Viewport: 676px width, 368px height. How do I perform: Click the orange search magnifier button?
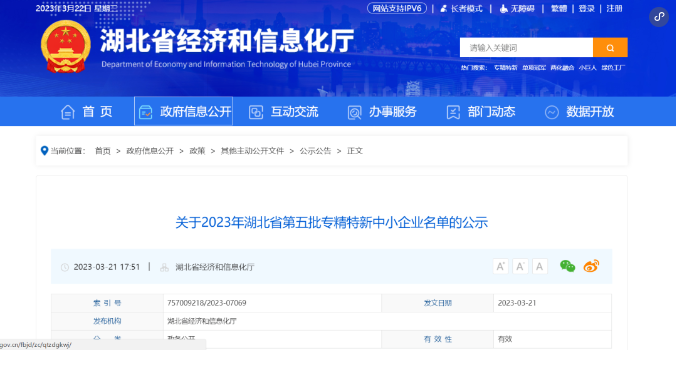tap(610, 47)
